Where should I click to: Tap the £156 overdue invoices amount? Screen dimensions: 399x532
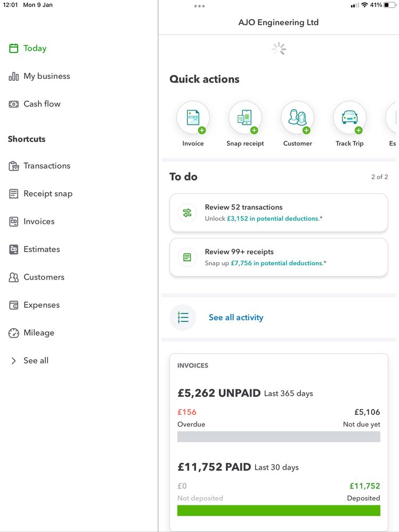[187, 412]
